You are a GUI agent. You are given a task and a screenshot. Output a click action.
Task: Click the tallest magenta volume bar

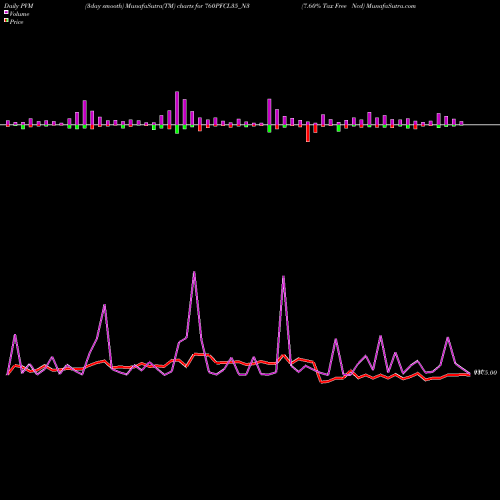pyautogui.click(x=177, y=108)
